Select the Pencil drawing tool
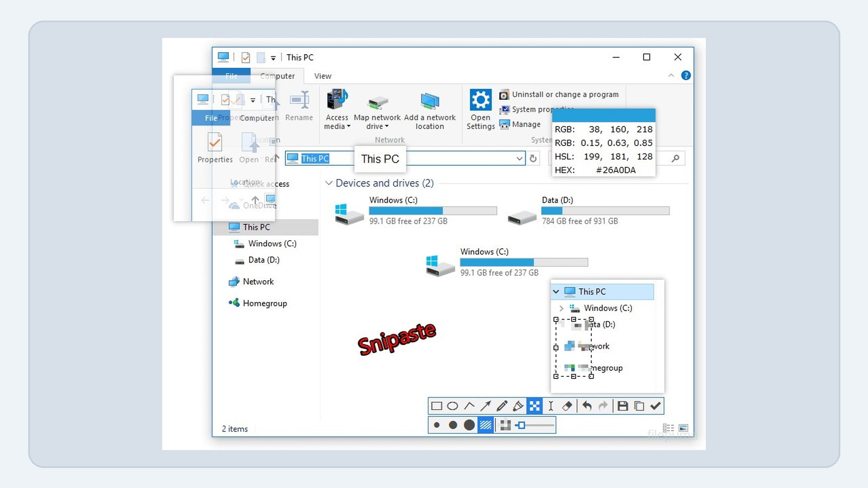This screenshot has width=868, height=488. [502, 406]
